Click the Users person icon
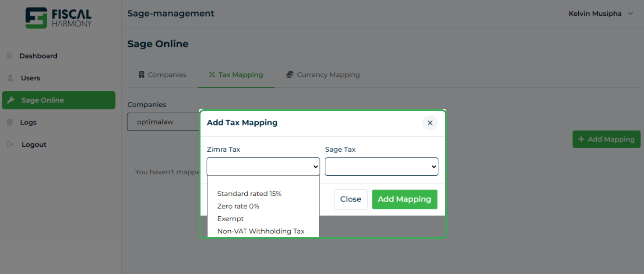Screen dimensions: 644x274 (10, 78)
